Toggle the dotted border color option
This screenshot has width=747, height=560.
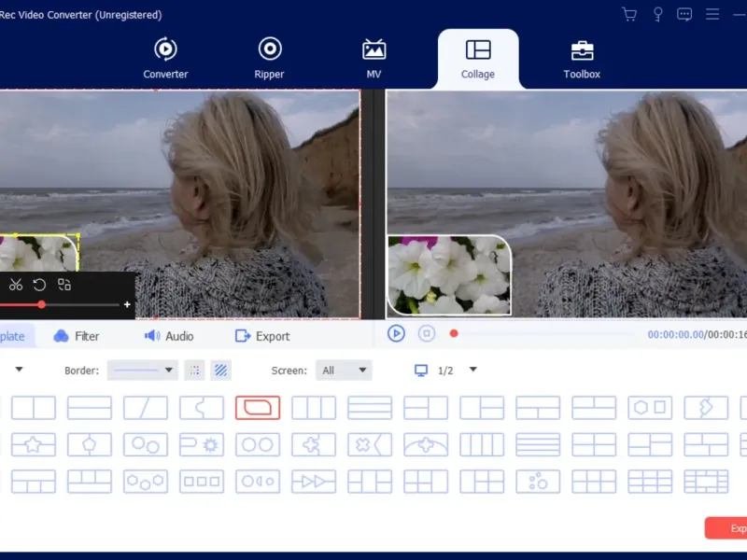coord(194,371)
